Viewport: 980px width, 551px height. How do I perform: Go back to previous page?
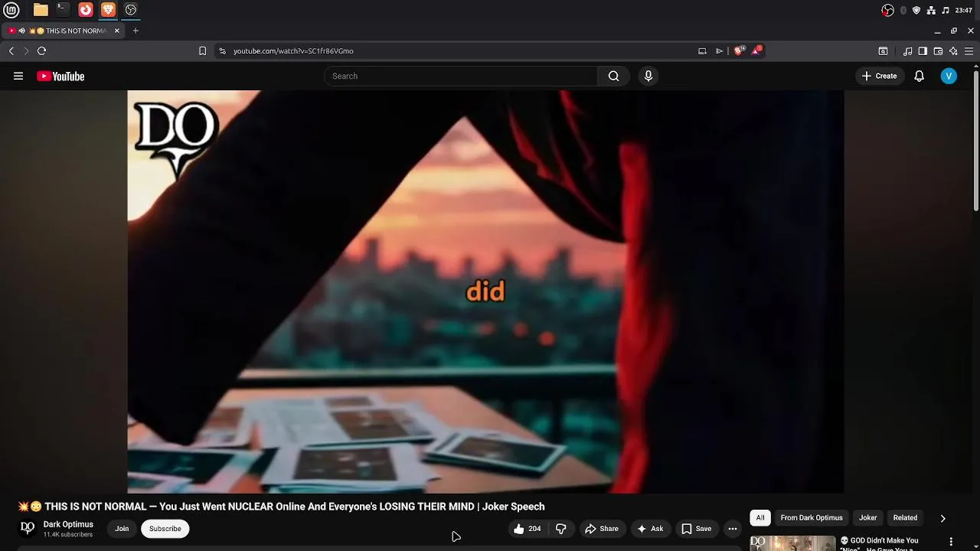(11, 51)
